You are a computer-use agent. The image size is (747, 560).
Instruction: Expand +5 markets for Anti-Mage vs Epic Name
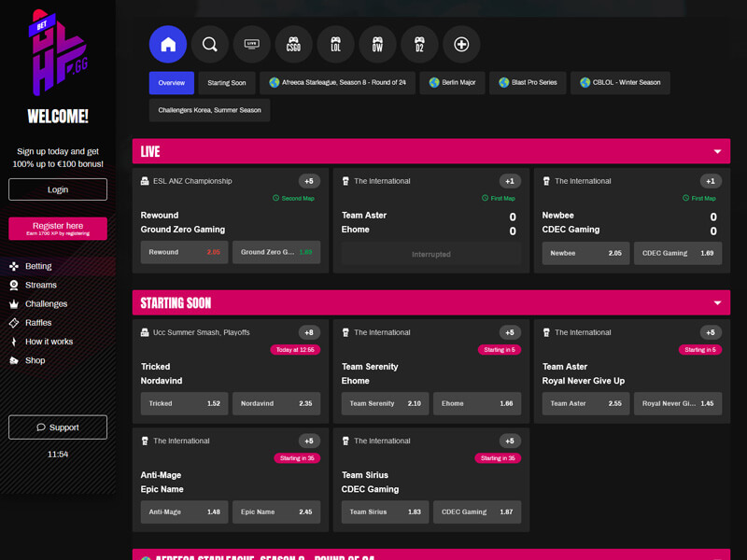[309, 441]
